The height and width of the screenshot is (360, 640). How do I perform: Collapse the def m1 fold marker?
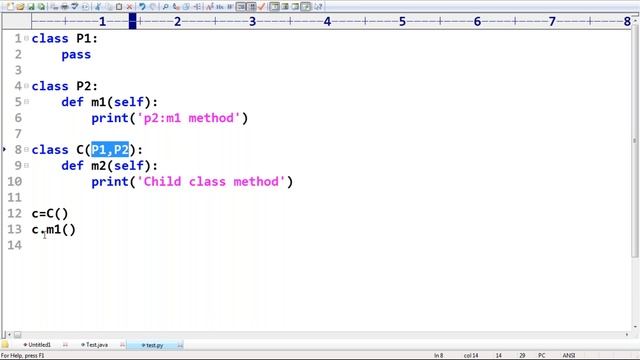[27, 102]
